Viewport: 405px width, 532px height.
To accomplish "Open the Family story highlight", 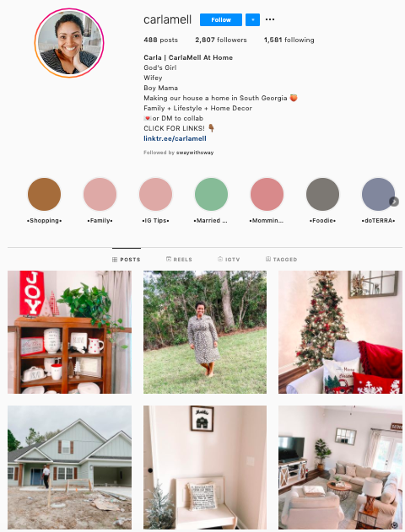I will click(x=100, y=195).
